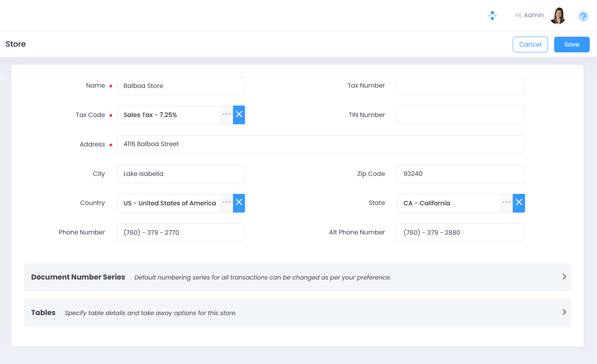This screenshot has height=364, width=597.
Task: Focus the Tax Number field
Action: 460,86
